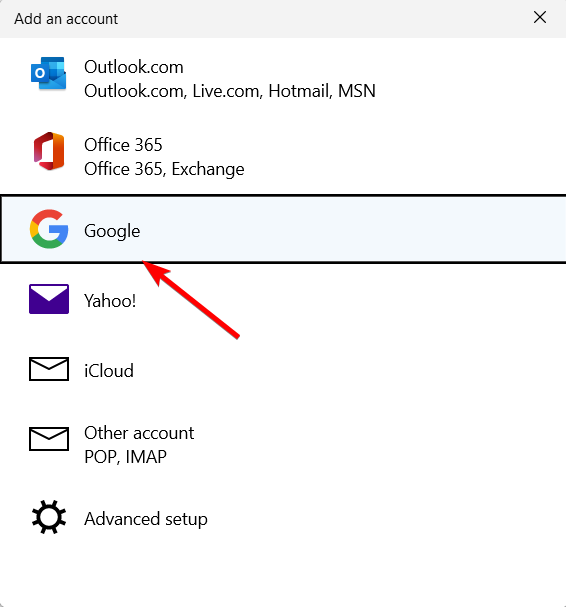
Task: Click the Outlook.com envelope icon
Action: coord(49,74)
